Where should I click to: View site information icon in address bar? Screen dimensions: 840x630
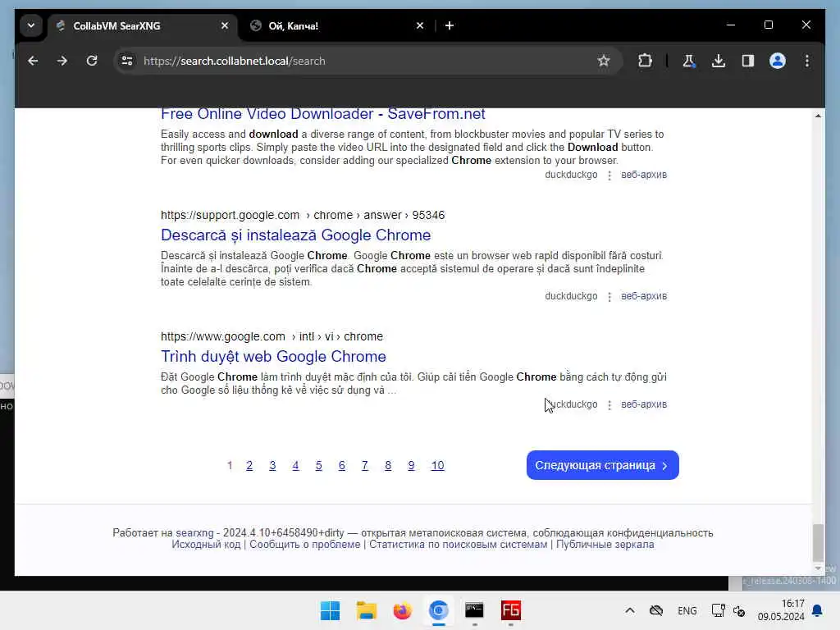tap(127, 61)
